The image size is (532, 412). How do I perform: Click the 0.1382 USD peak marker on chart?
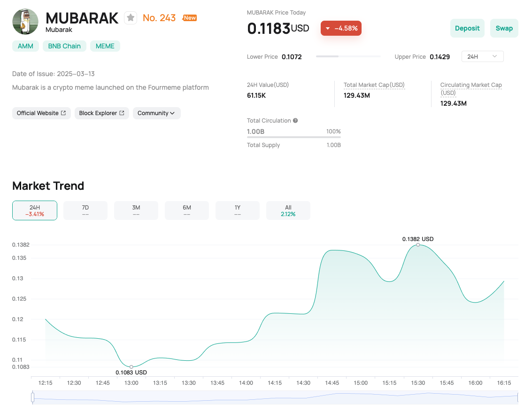click(x=418, y=245)
